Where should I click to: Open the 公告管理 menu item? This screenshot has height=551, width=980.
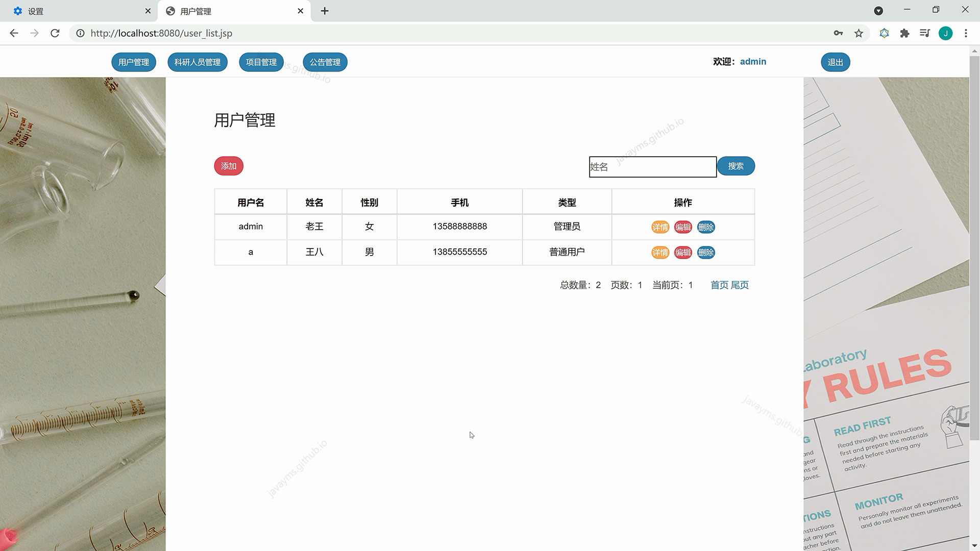(325, 62)
